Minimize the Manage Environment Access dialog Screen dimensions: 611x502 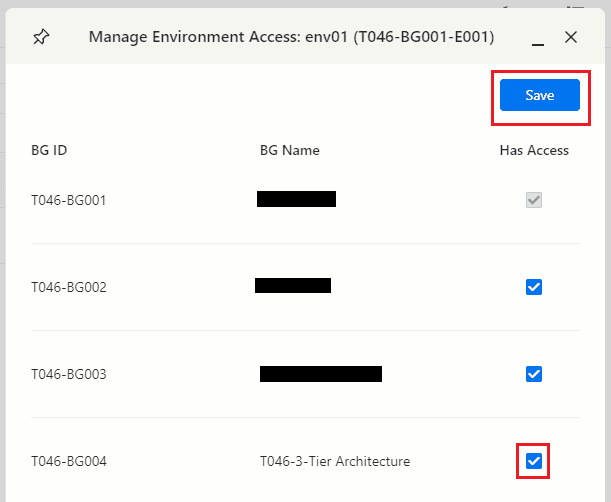538,38
